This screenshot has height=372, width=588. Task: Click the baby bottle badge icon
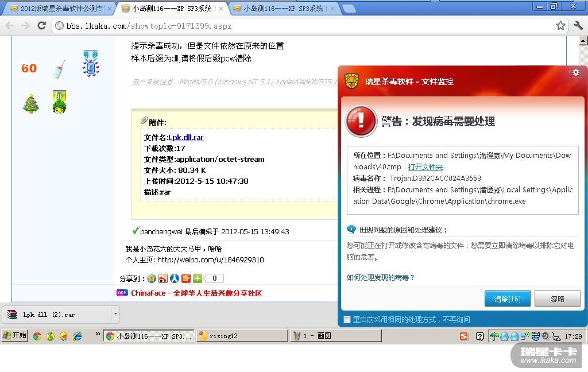pyautogui.click(x=60, y=69)
